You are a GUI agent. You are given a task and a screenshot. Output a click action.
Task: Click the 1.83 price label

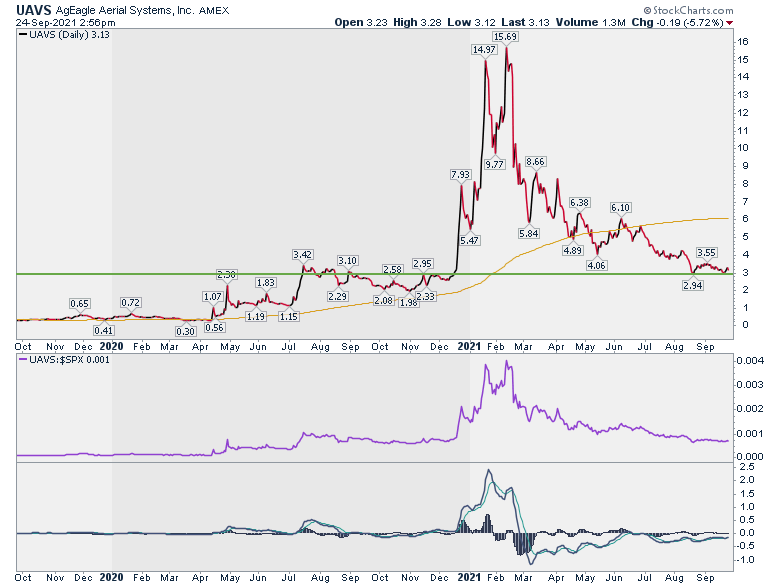[265, 283]
